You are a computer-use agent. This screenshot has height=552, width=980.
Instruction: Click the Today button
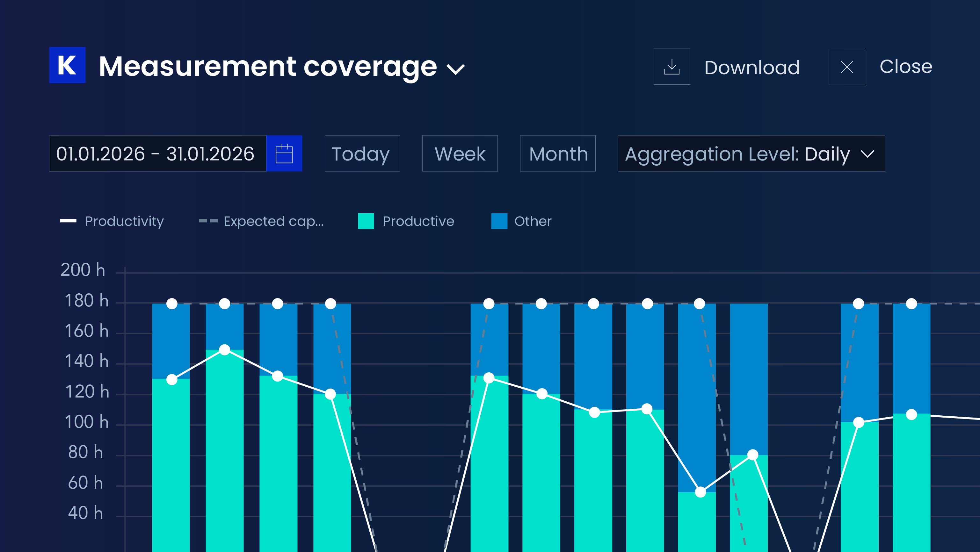coord(362,154)
